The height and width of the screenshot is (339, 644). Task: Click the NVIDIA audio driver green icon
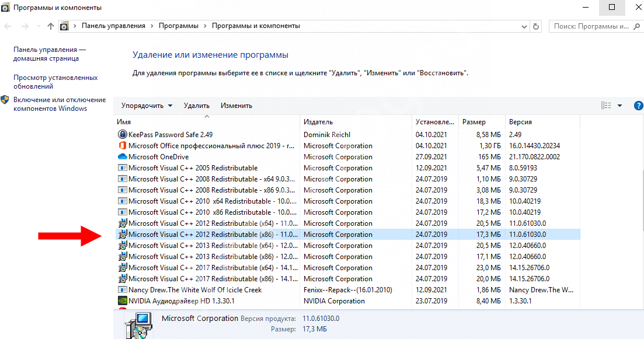click(x=123, y=300)
